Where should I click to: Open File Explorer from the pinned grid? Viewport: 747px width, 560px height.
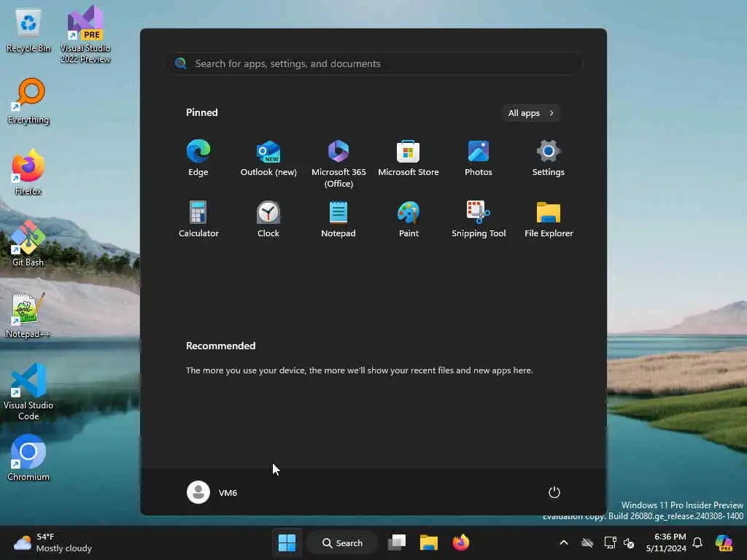[x=549, y=219]
